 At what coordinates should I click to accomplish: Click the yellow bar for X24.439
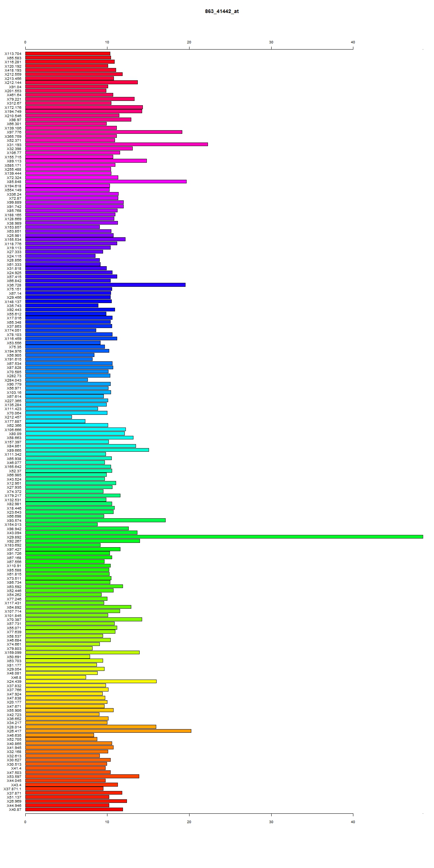pyautogui.click(x=91, y=681)
